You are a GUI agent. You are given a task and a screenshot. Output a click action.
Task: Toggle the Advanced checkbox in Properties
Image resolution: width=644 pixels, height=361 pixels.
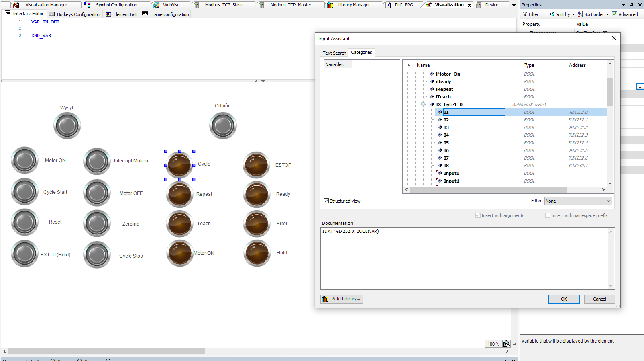pos(614,14)
